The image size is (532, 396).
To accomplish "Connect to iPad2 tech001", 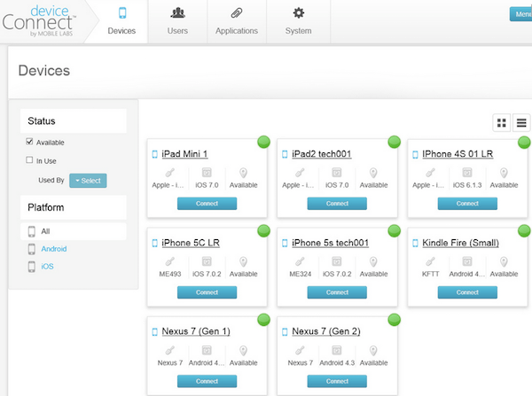I will (x=337, y=204).
